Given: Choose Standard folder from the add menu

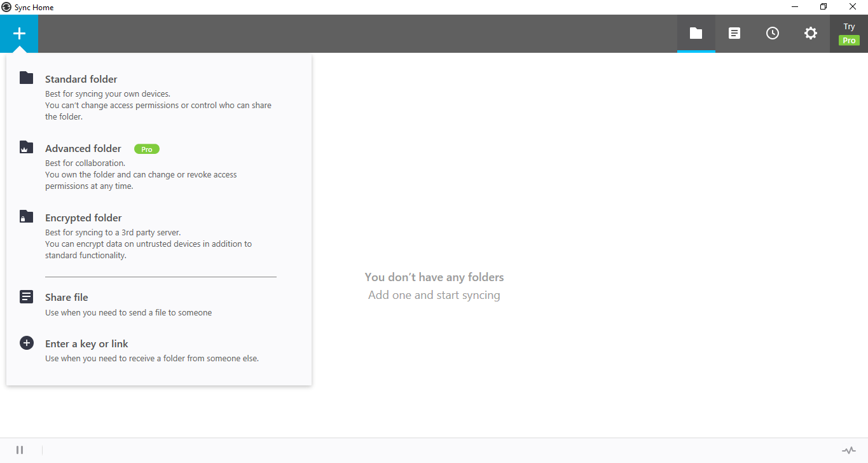Looking at the screenshot, I should 81,79.
